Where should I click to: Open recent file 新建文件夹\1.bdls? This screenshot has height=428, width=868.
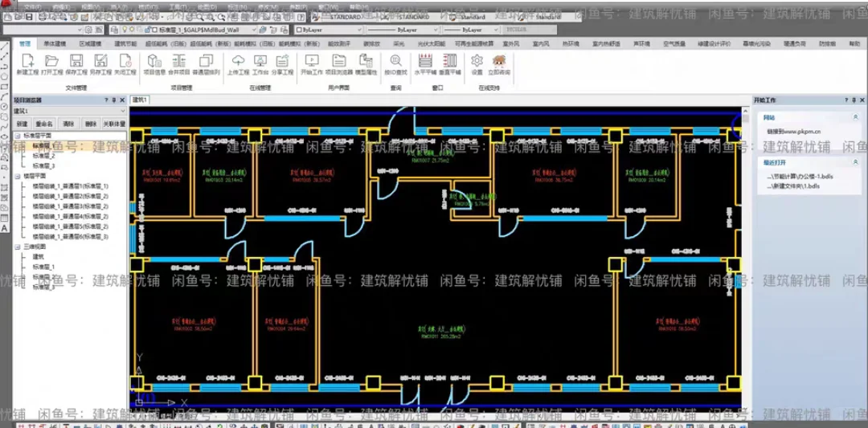click(x=793, y=186)
